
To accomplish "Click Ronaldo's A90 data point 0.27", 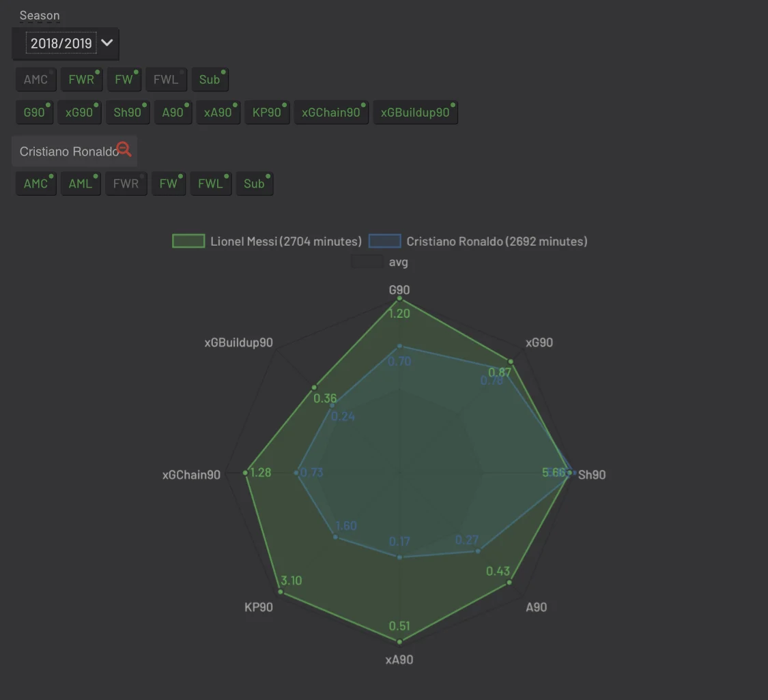I will [x=479, y=551].
